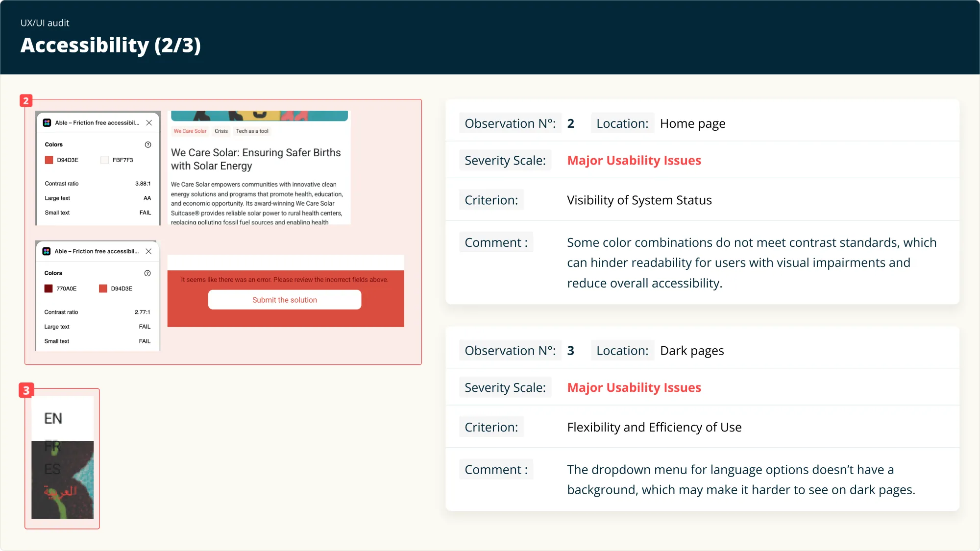The width and height of the screenshot is (980, 551).
Task: Click help icon in bottom Colors section
Action: click(147, 273)
